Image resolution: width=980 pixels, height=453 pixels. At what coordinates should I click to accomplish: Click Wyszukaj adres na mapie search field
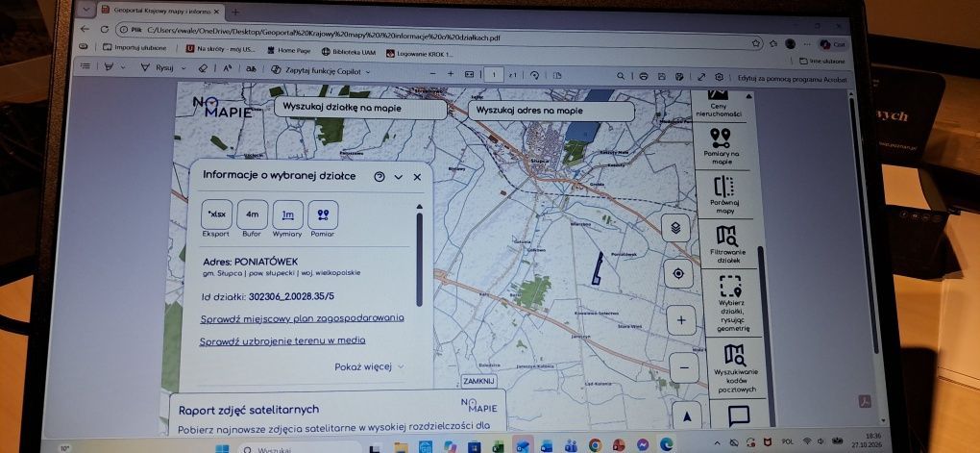(551, 111)
